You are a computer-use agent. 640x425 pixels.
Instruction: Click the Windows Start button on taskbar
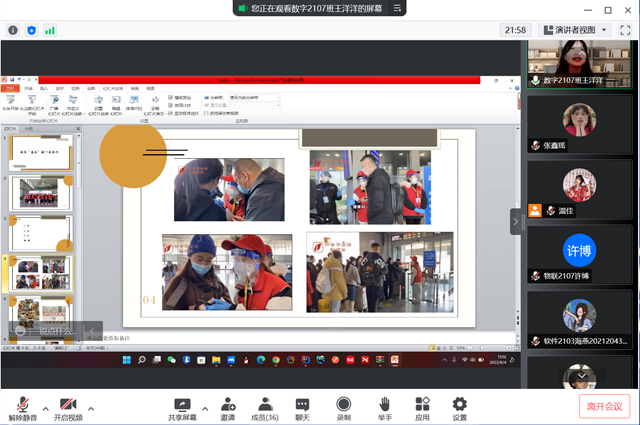[x=127, y=360]
